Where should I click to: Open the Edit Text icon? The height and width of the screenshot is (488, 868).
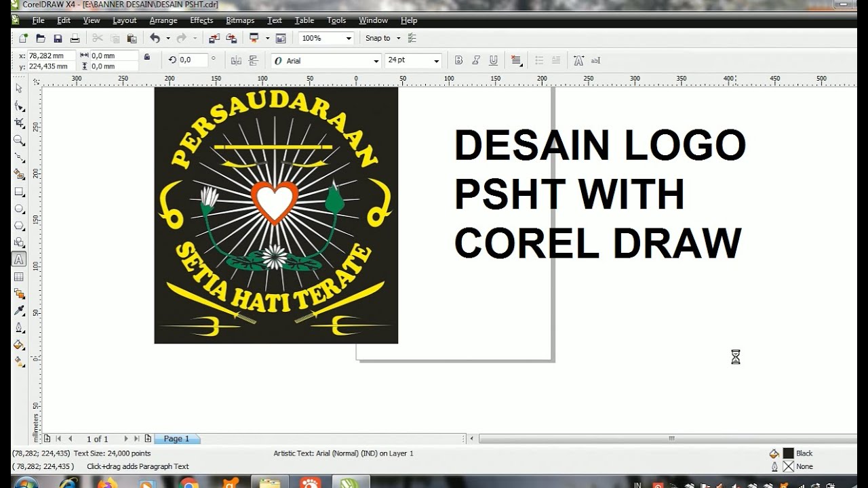point(595,60)
